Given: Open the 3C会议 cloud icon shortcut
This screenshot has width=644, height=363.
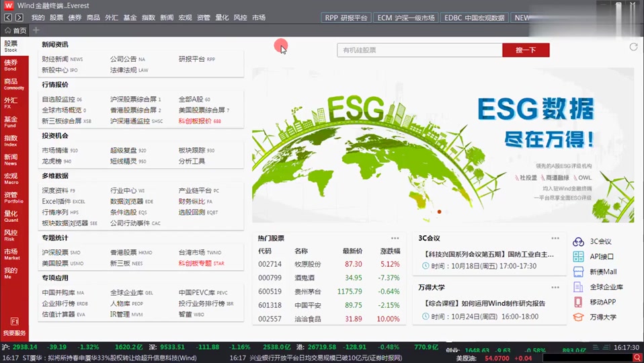Looking at the screenshot, I should coord(578,241).
